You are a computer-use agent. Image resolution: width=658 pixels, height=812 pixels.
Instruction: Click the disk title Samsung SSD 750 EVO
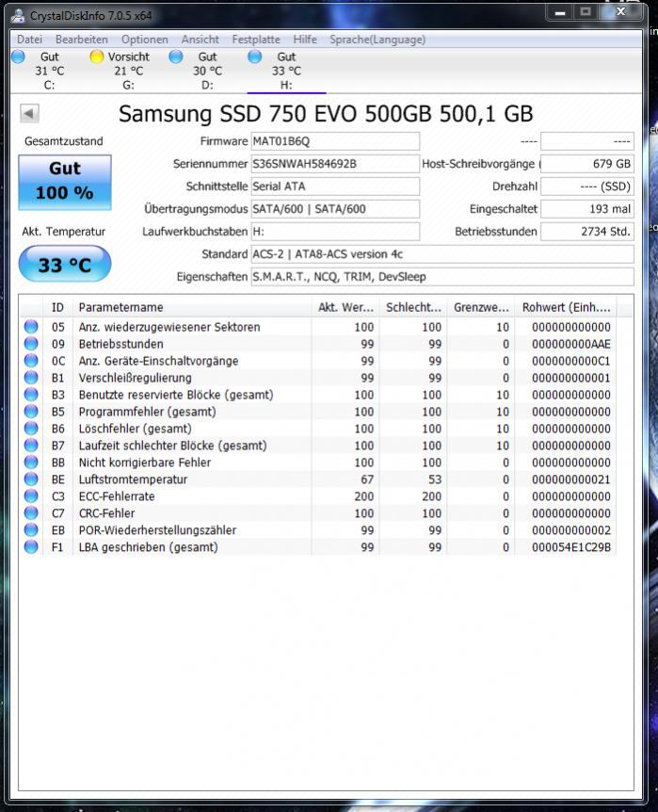[326, 113]
